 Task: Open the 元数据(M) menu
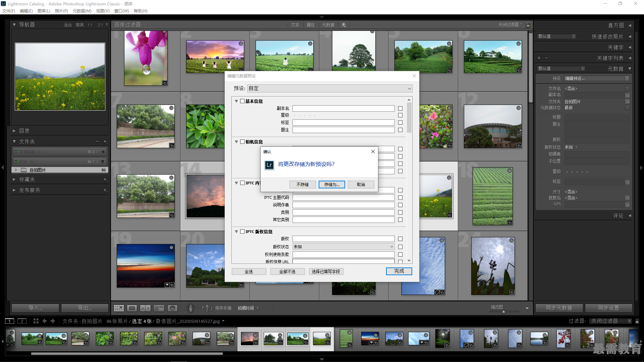coord(82,11)
